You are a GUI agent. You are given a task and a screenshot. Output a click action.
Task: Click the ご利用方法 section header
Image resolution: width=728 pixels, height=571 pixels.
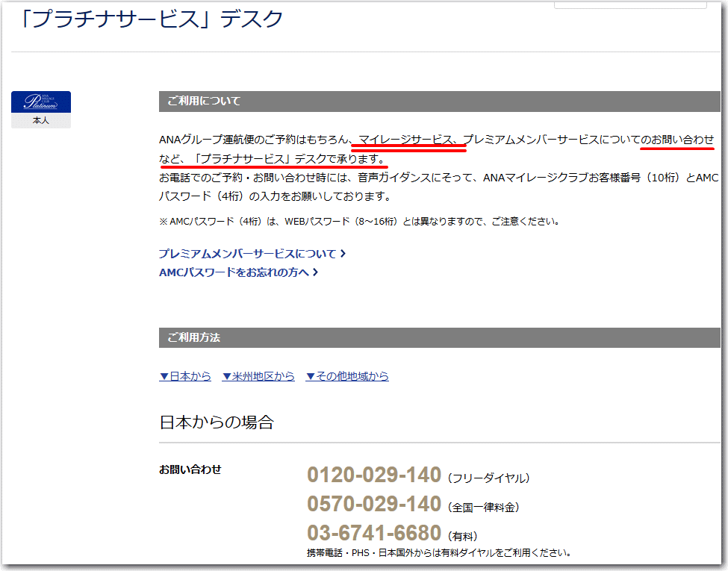pyautogui.click(x=439, y=337)
